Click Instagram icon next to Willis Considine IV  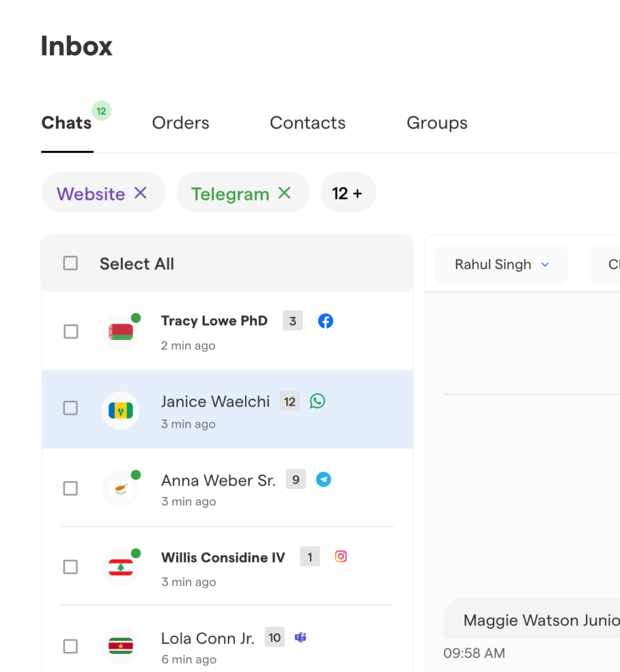pyautogui.click(x=341, y=556)
